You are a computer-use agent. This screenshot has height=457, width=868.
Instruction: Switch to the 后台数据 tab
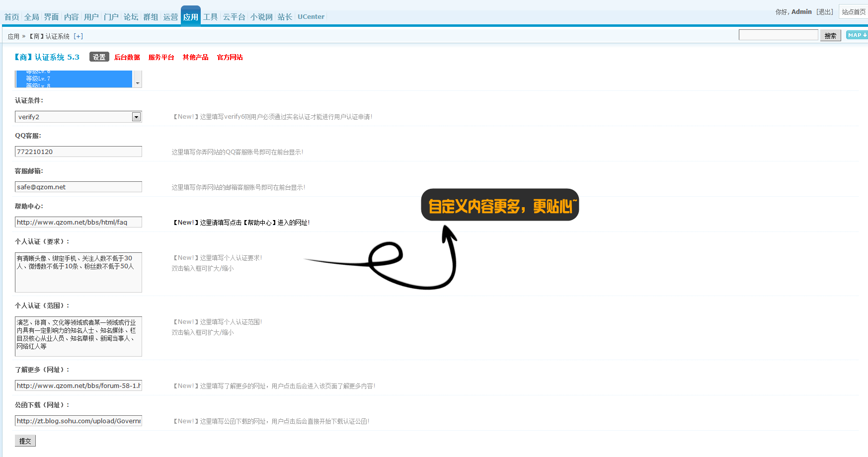(x=127, y=57)
